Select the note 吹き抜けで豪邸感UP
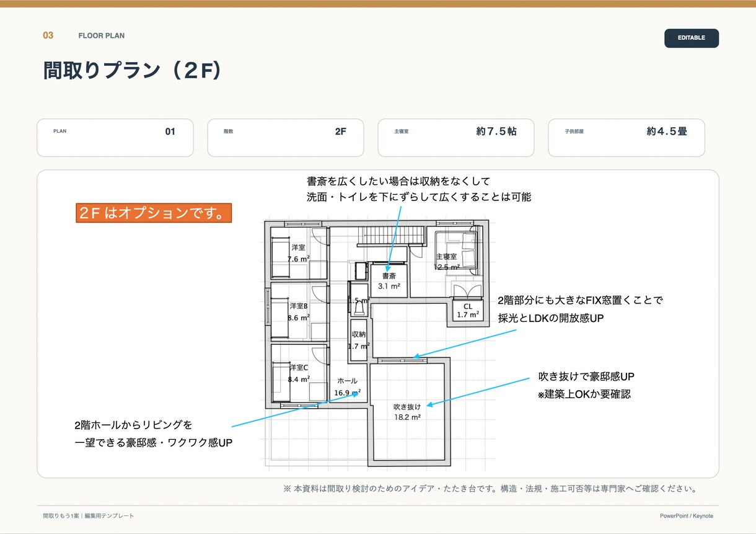Screen dimensions: 756x534 [x=586, y=376]
